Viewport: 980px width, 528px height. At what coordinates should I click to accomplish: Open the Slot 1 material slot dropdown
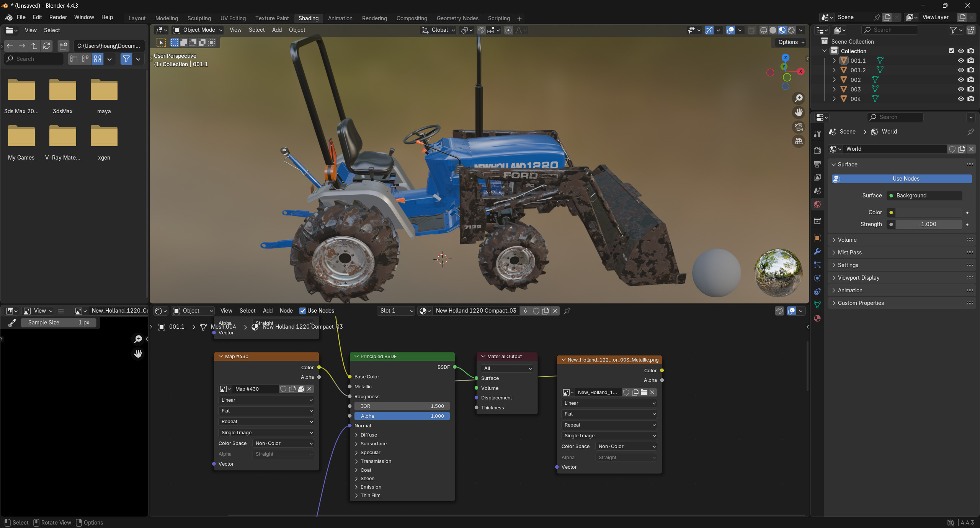coord(396,311)
